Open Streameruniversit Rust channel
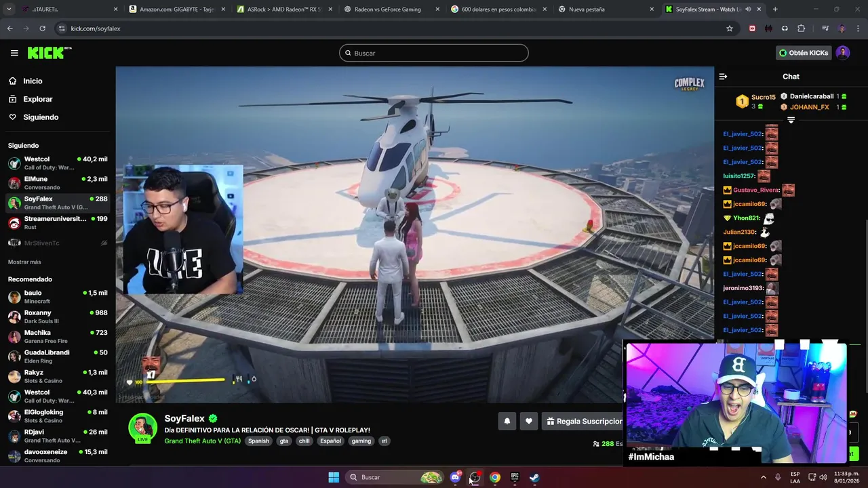Viewport: 868px width, 488px height. (58, 223)
